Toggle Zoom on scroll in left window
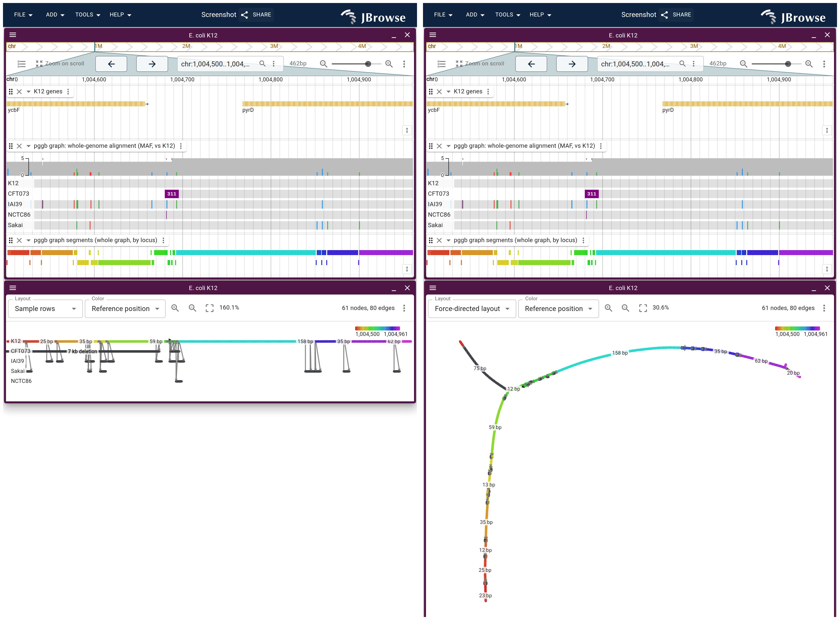 tap(60, 64)
